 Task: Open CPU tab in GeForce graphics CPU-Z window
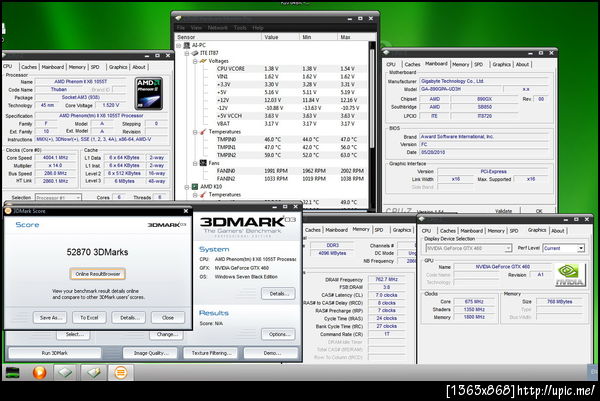coord(426,231)
